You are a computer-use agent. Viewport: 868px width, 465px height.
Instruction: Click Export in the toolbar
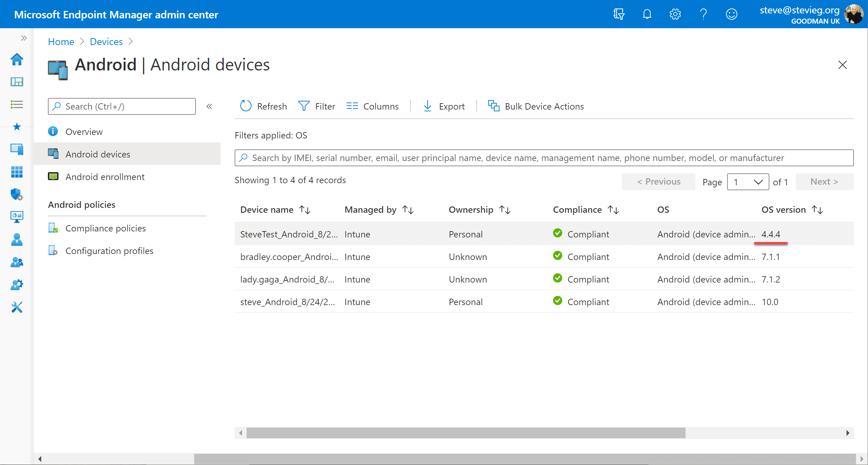coord(444,106)
